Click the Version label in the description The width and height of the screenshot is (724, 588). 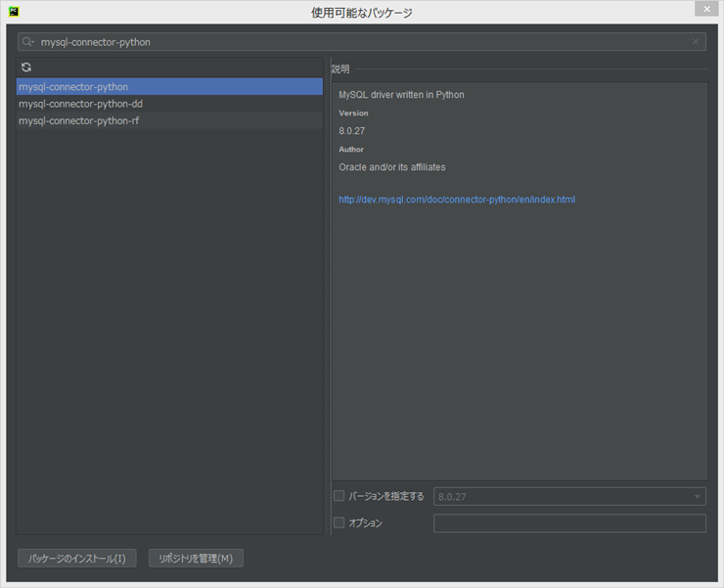click(353, 113)
